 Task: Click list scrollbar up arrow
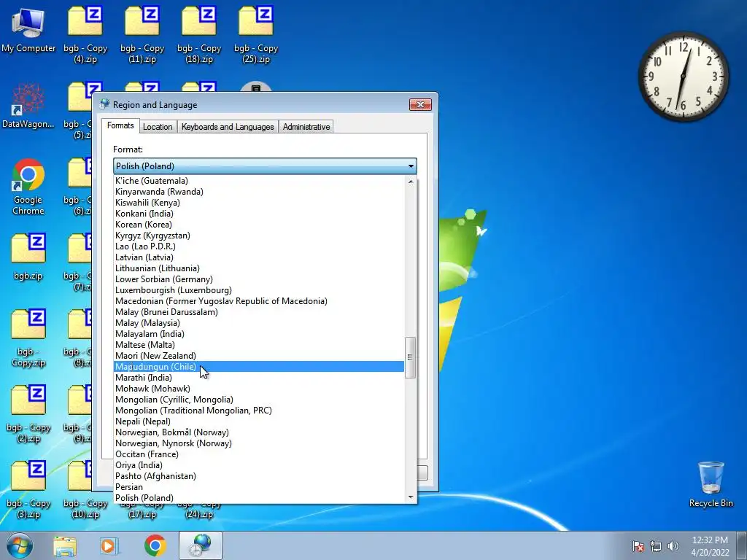tap(411, 182)
